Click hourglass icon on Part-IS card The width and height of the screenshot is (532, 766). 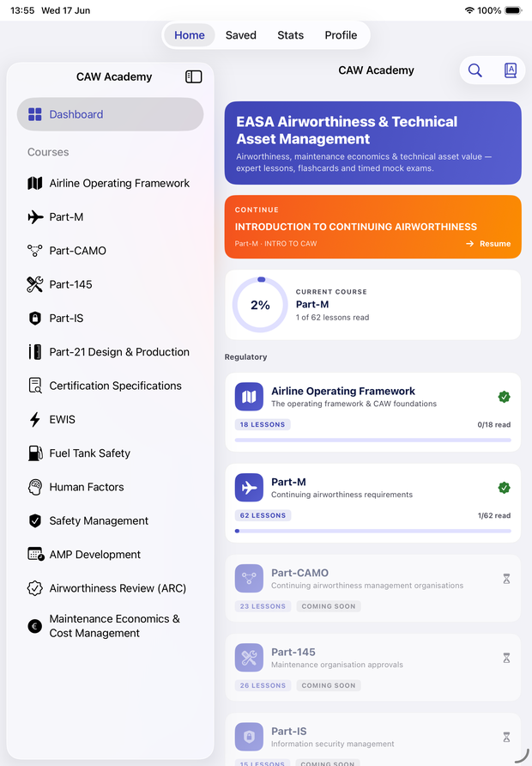click(x=506, y=737)
